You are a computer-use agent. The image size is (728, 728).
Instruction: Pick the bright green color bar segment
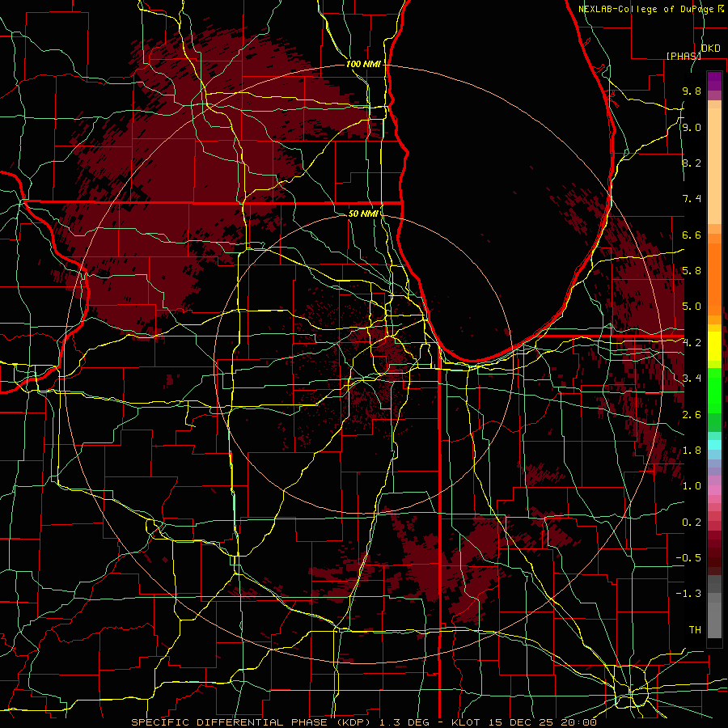(x=714, y=391)
